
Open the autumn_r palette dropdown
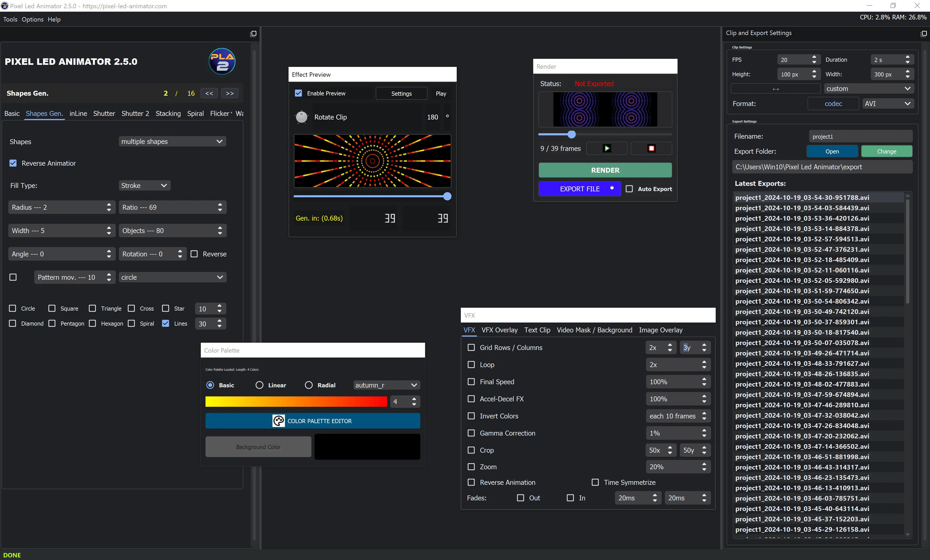coord(386,385)
